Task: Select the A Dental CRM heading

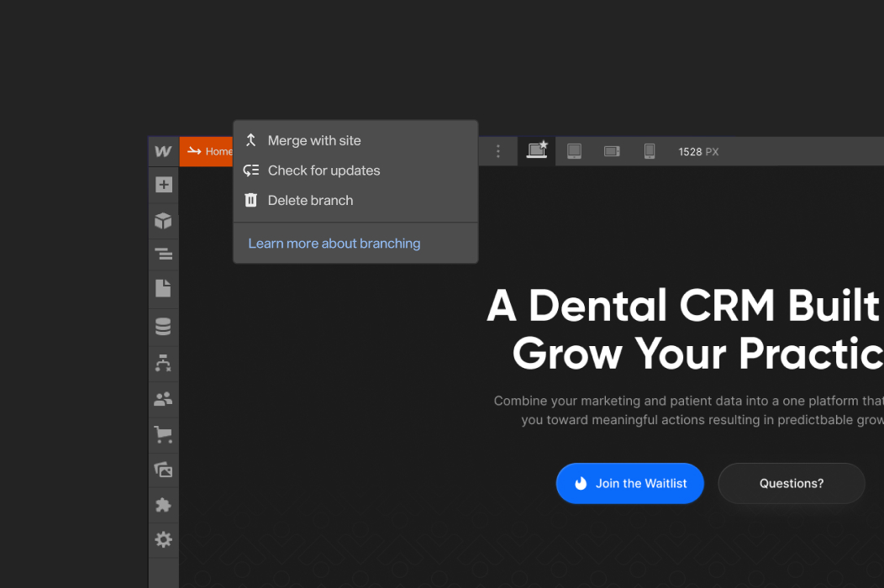Action: (685, 329)
